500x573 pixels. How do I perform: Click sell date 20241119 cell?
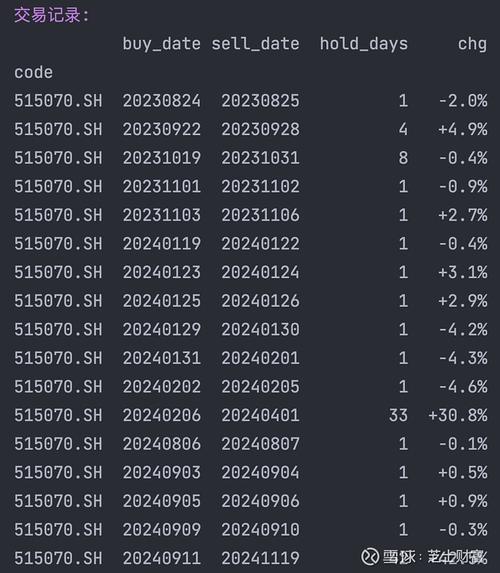[260, 558]
